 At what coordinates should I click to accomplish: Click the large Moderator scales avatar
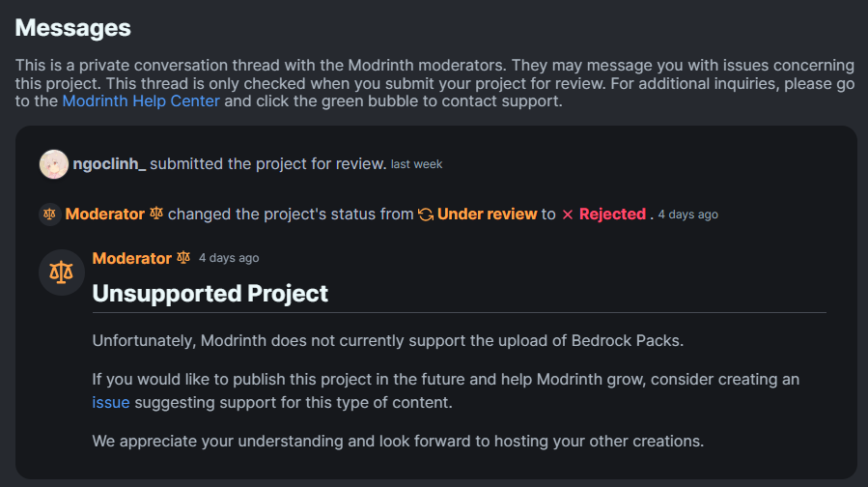(x=62, y=272)
